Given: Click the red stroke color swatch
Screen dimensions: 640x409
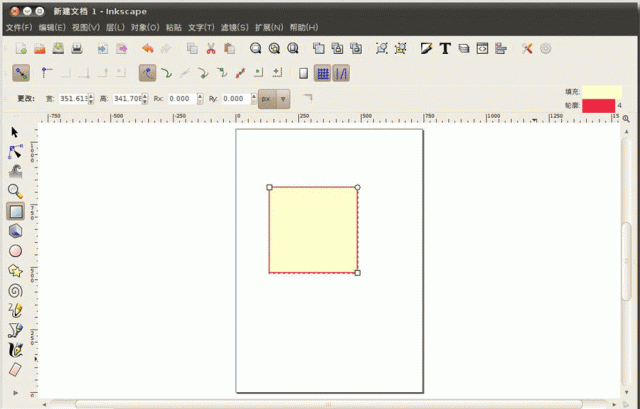Looking at the screenshot, I should pyautogui.click(x=598, y=105).
